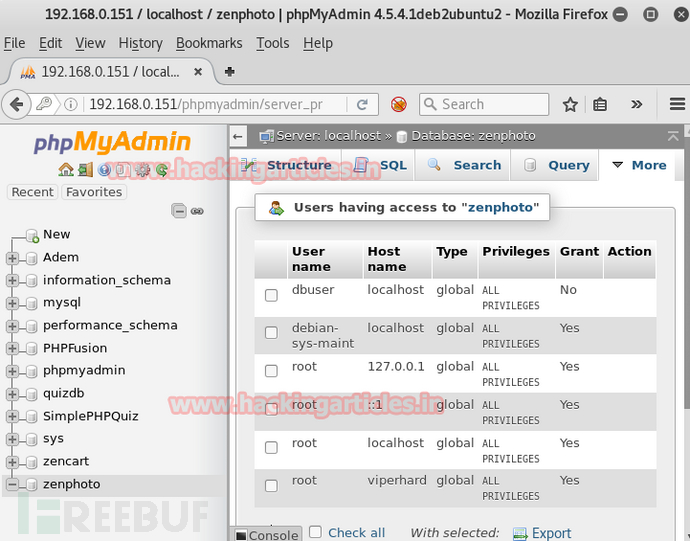Click the New database icon in tree
The width and height of the screenshot is (690, 541).
tap(32, 235)
